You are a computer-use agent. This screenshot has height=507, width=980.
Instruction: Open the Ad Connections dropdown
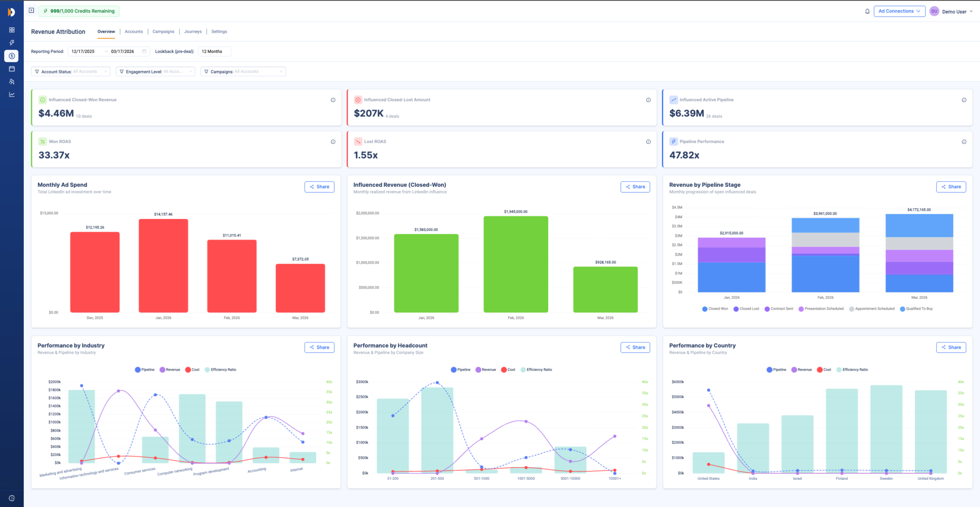[899, 11]
